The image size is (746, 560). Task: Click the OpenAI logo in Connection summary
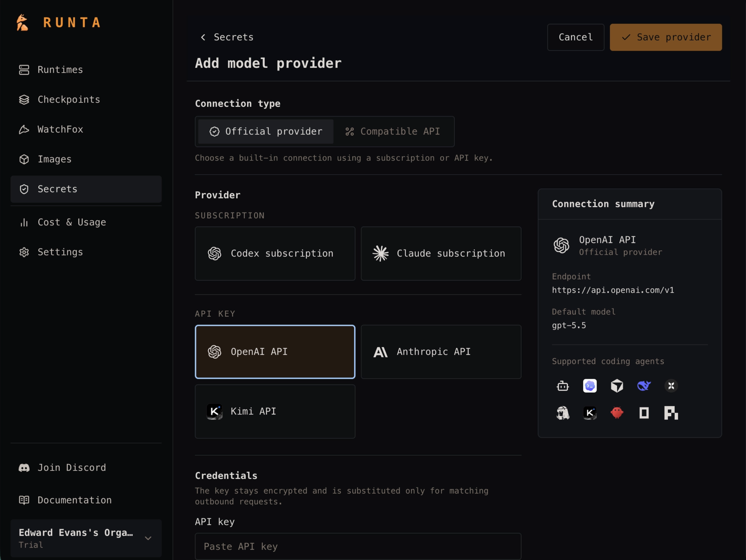pos(561,245)
